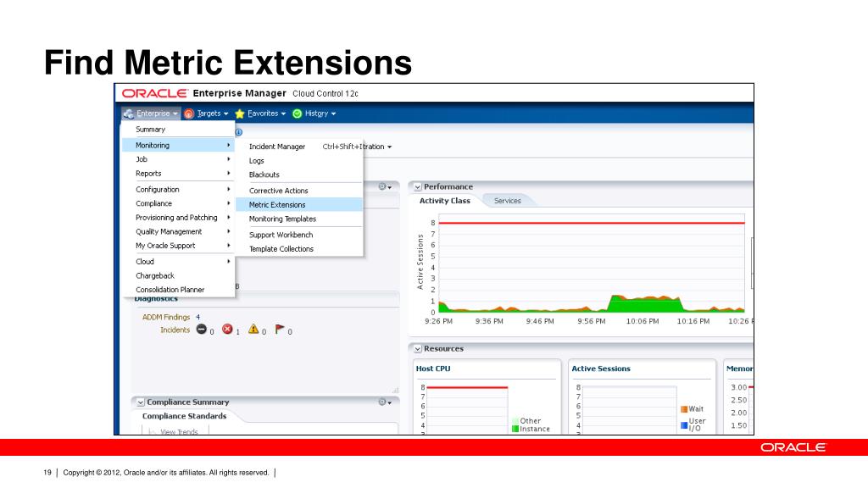868x488 pixels.
Task: Click Compliance Standards heading
Action: click(x=184, y=416)
